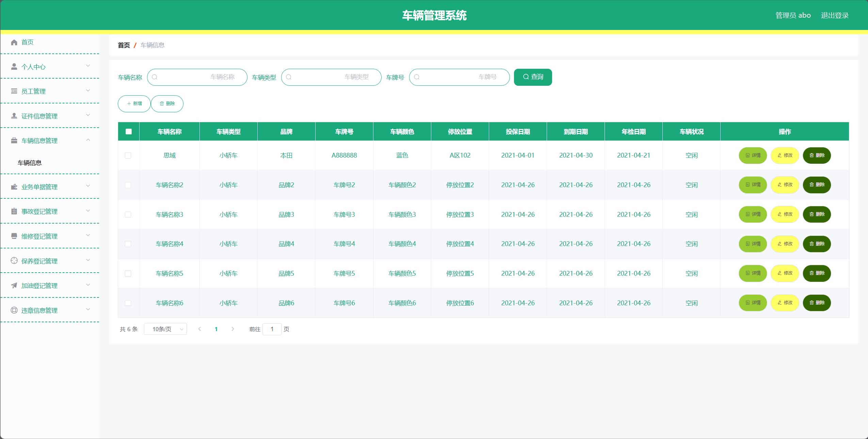Open 详情 for 车辆名称2 row
The width and height of the screenshot is (868, 439).
pyautogui.click(x=753, y=184)
